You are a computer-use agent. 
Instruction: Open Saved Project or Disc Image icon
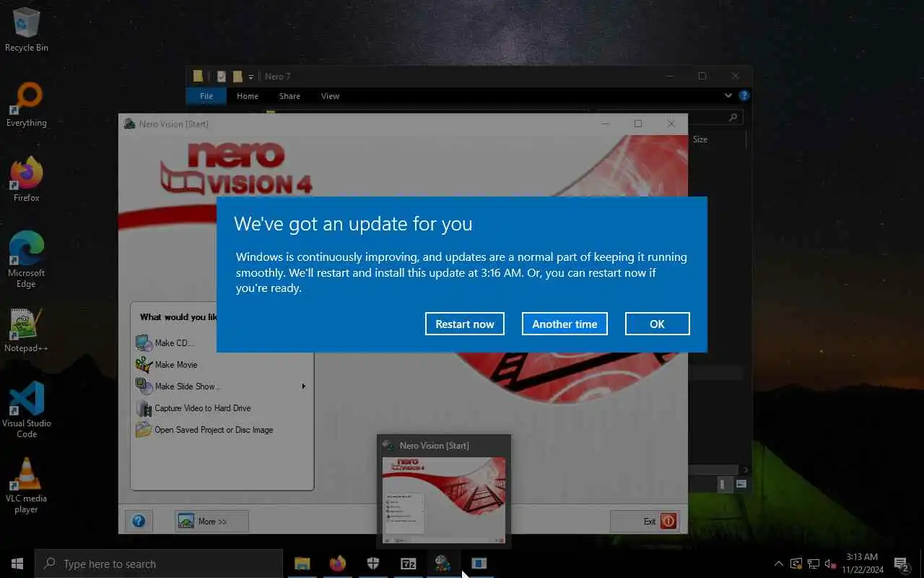click(x=144, y=430)
